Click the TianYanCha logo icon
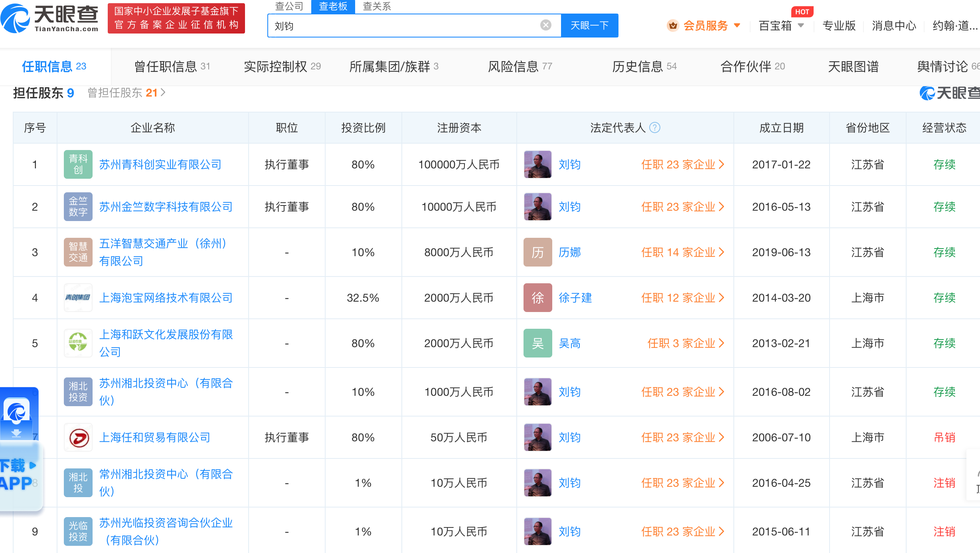This screenshot has width=980, height=553. (15, 18)
